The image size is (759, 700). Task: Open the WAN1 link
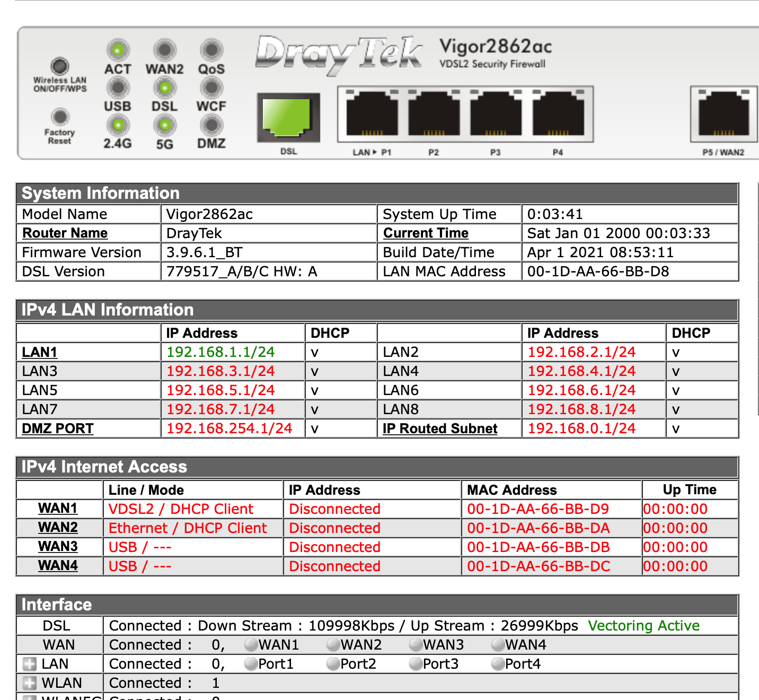[58, 508]
